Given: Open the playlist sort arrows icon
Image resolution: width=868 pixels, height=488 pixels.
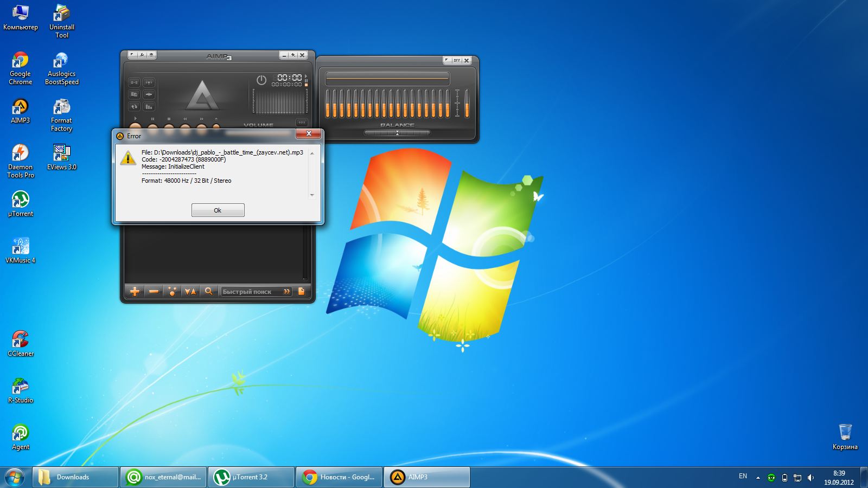Looking at the screenshot, I should (190, 291).
